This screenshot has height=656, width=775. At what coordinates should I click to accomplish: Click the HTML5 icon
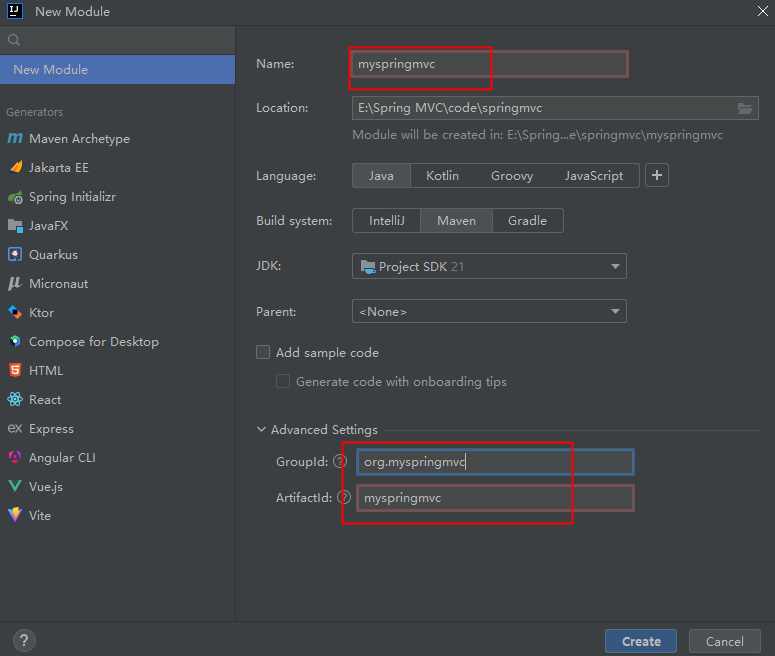coord(15,370)
